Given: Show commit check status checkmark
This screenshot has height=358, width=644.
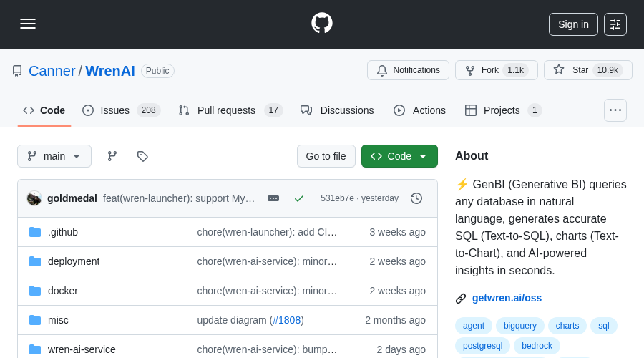Looking at the screenshot, I should 299,198.
